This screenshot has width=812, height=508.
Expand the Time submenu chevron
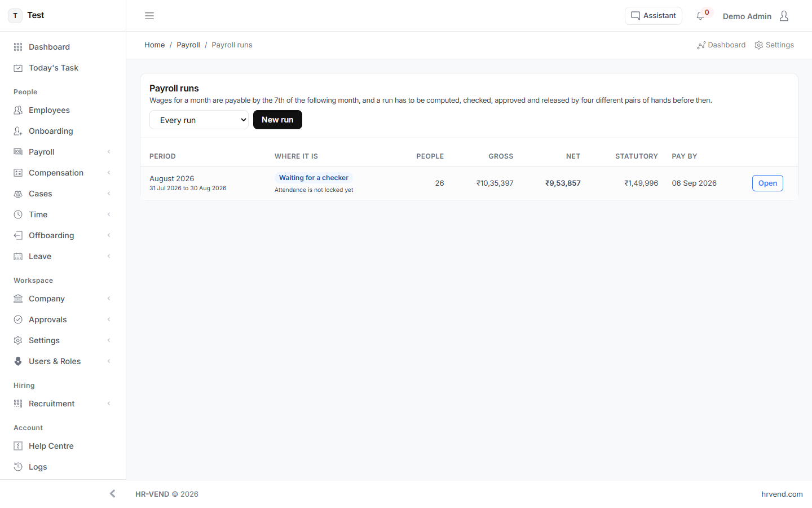pyautogui.click(x=109, y=214)
